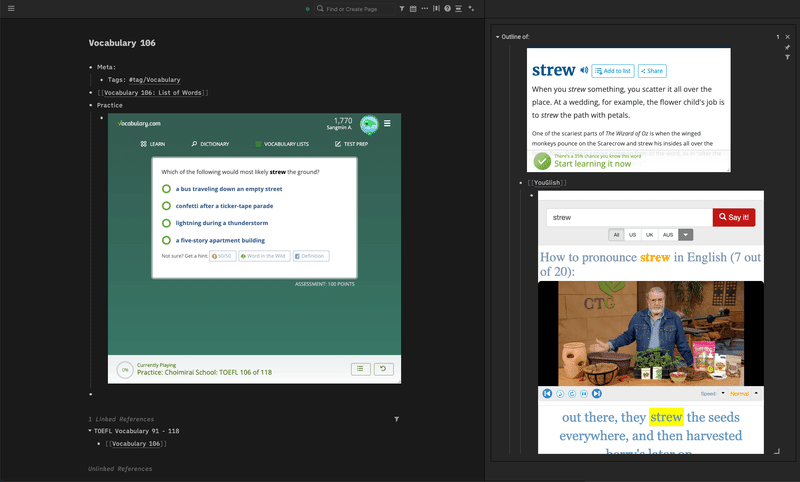Increase playback speed with up arrow
Viewport: 800px width, 482px height.
pyautogui.click(x=756, y=393)
